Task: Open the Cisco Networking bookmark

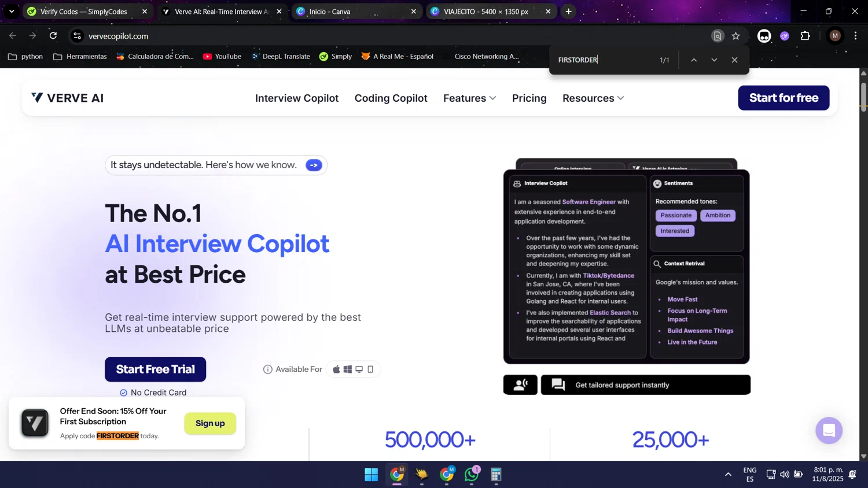Action: coord(481,56)
